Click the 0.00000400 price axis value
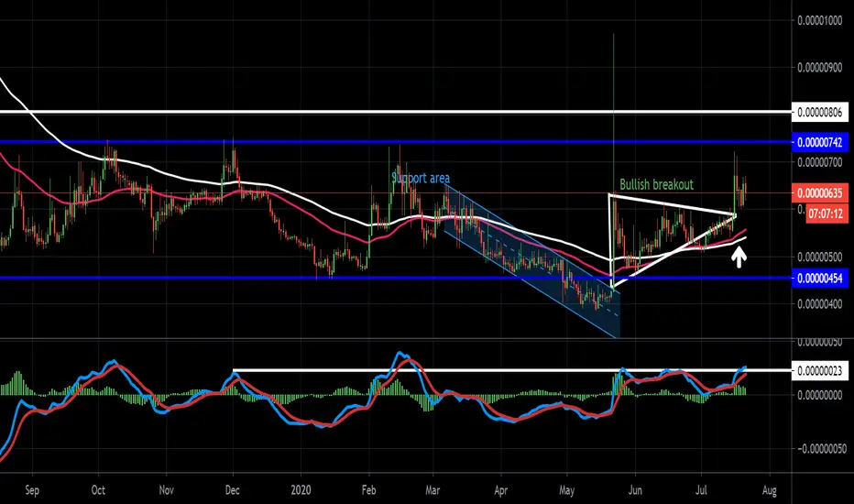854x504 pixels. coord(820,303)
